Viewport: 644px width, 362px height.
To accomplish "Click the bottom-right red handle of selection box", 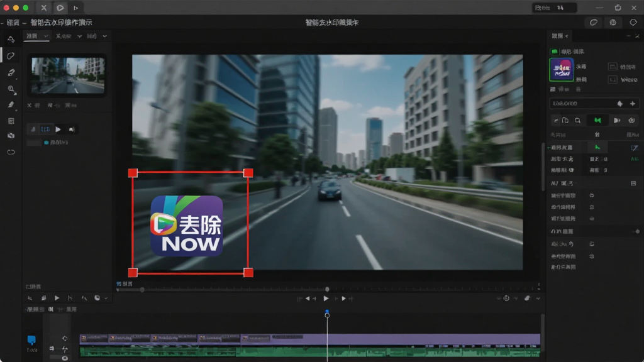I will point(248,273).
